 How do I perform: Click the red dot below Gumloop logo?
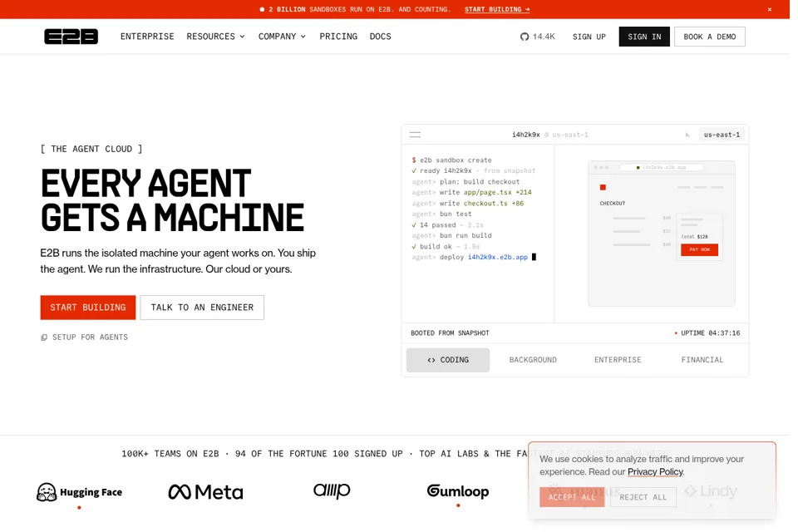tap(458, 506)
